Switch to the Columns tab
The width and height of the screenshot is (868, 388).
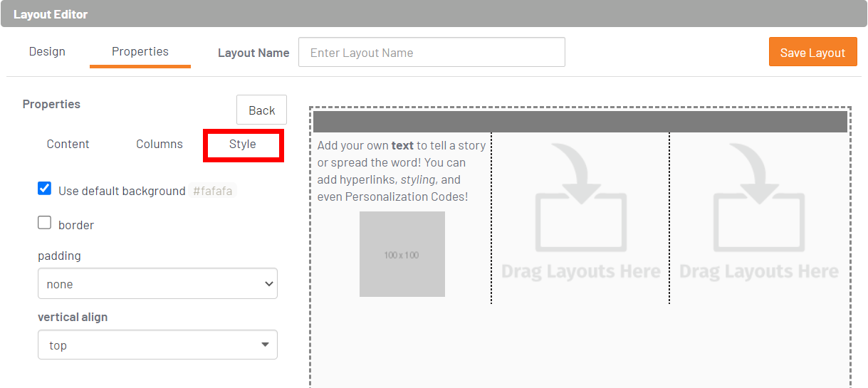tap(160, 144)
